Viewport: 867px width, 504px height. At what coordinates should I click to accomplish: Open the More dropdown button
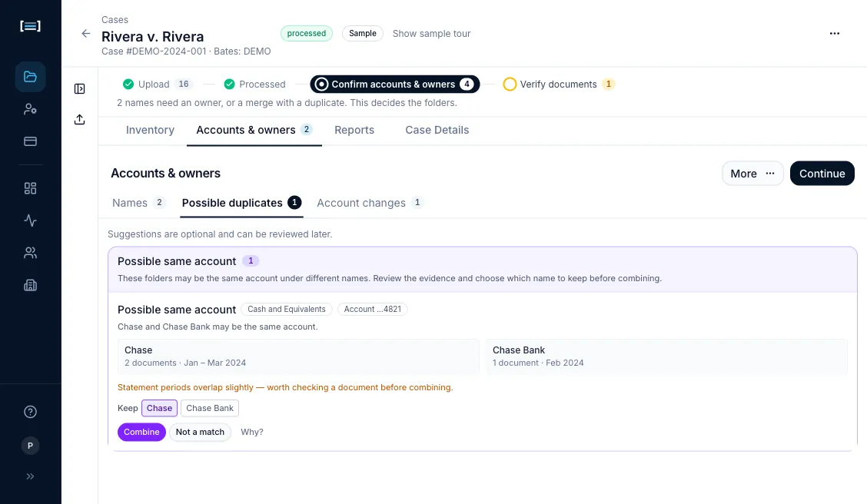click(752, 174)
